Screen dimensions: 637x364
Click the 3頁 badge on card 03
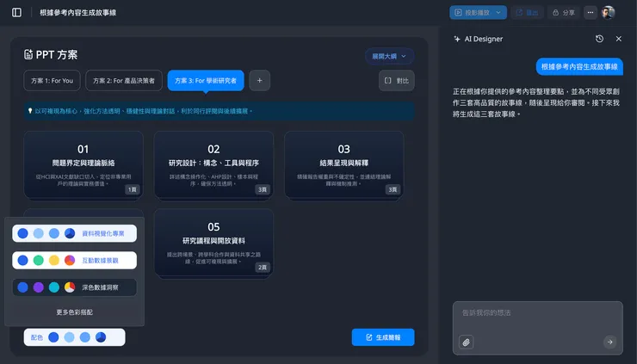click(x=393, y=189)
